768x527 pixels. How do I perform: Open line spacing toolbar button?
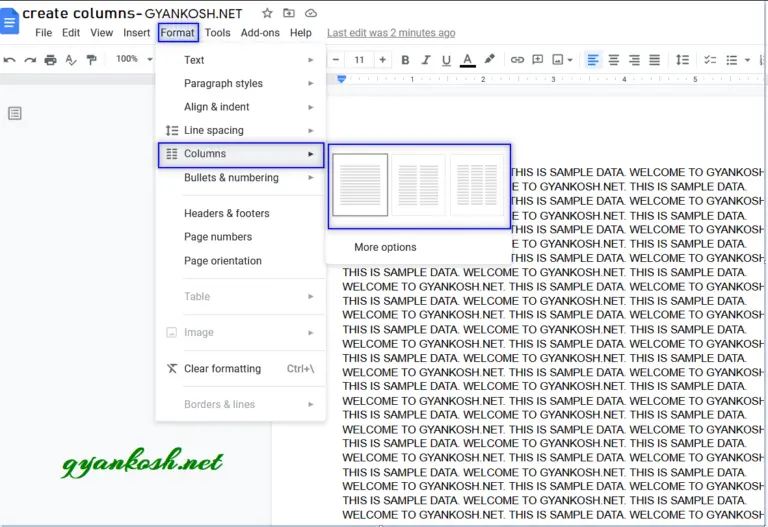[x=682, y=60]
